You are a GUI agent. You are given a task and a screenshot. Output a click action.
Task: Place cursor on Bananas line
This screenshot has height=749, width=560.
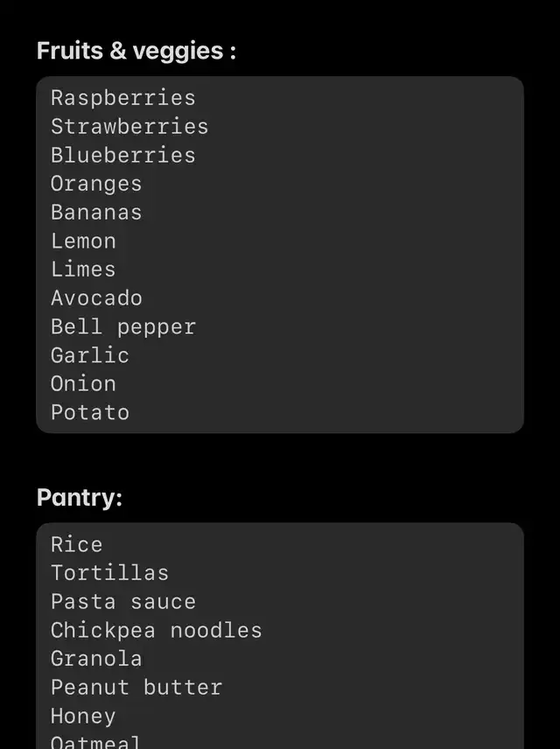point(96,213)
